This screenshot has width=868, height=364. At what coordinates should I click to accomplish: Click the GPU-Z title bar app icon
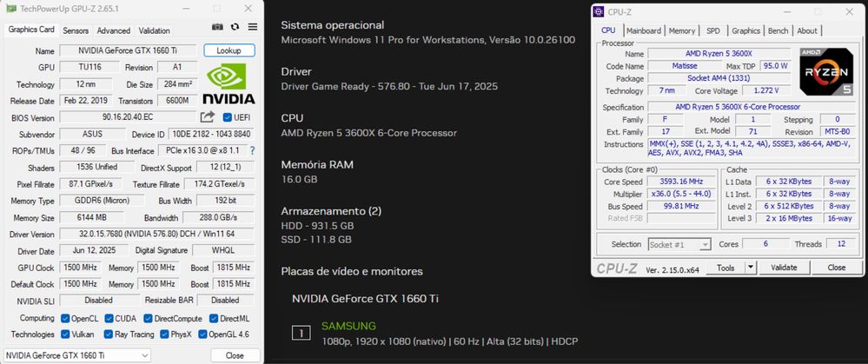(x=10, y=9)
